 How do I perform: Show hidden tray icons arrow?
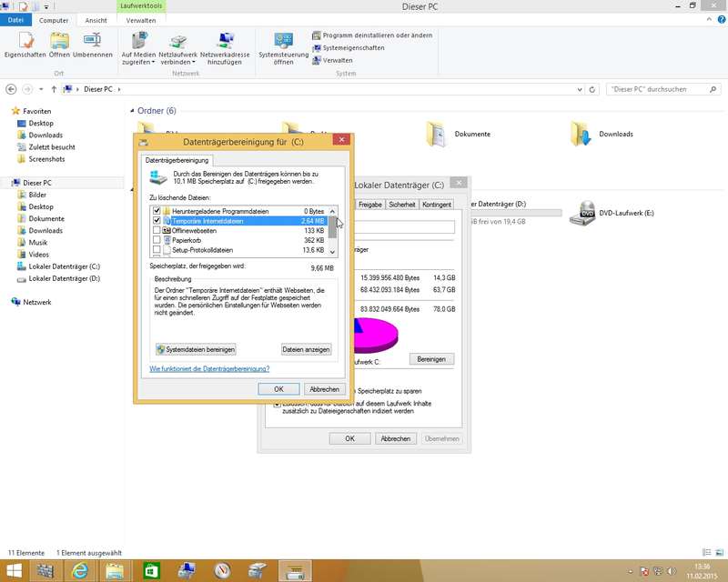630,571
